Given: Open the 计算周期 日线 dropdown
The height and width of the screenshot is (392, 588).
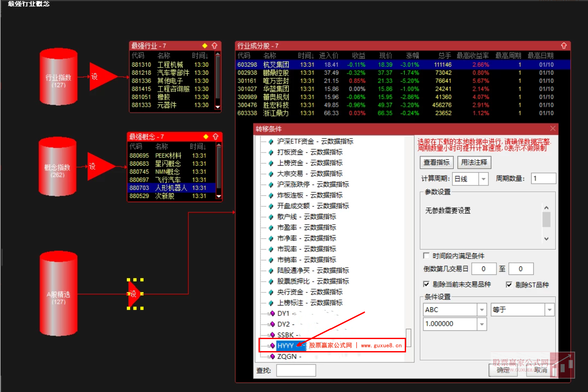Looking at the screenshot, I should tap(483, 179).
